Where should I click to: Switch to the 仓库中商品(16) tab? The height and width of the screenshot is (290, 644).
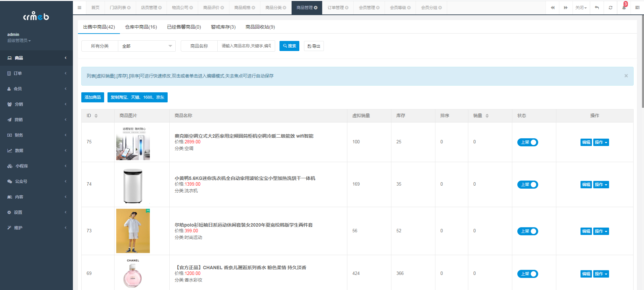click(141, 27)
